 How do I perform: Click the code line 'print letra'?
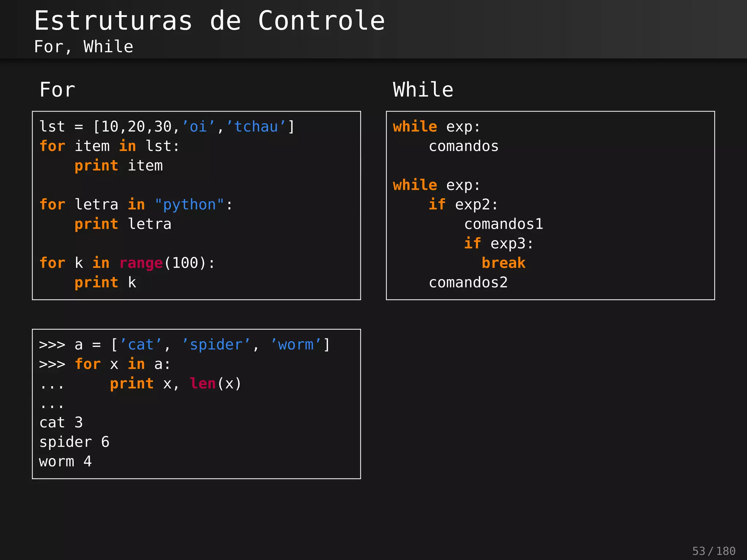[x=123, y=224]
